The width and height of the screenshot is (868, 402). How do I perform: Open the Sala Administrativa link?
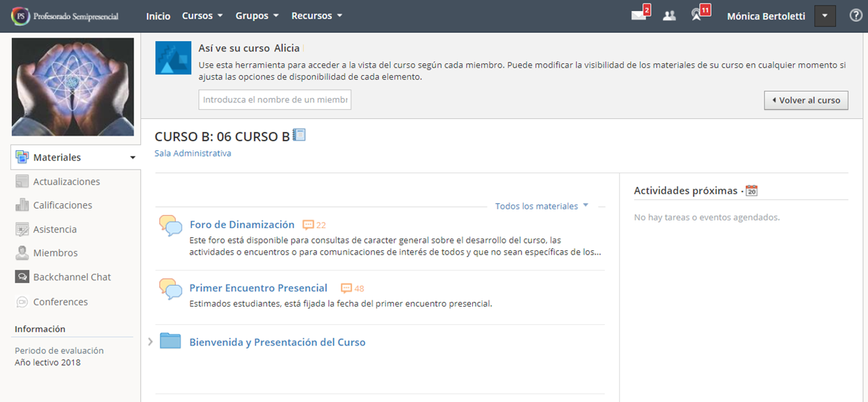point(193,152)
